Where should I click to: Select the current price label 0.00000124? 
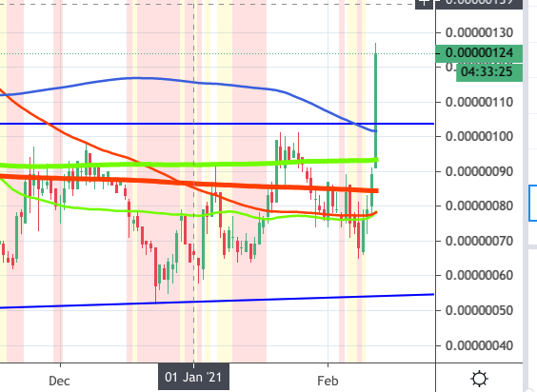(479, 53)
